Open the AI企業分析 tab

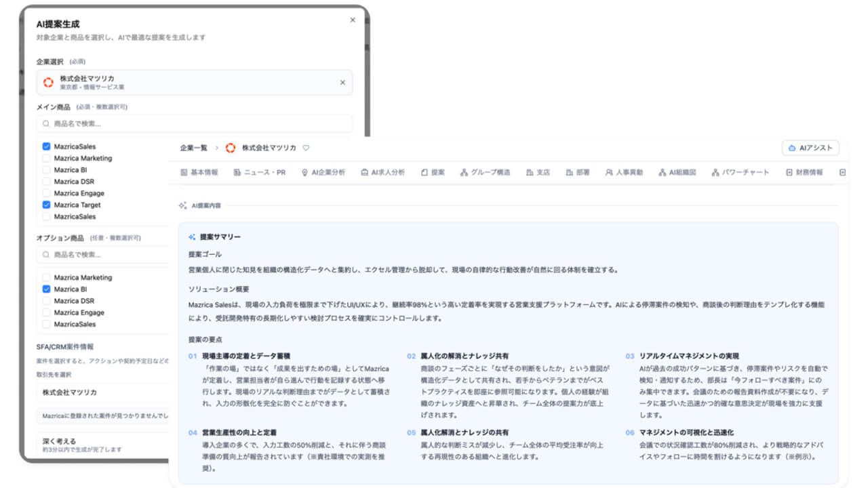[323, 173]
